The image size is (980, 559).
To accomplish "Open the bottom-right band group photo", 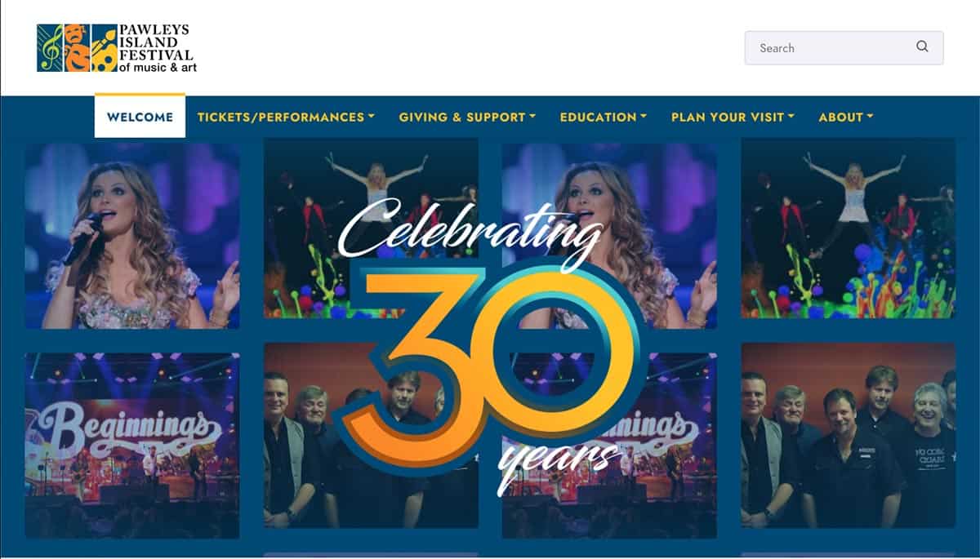I will click(848, 435).
